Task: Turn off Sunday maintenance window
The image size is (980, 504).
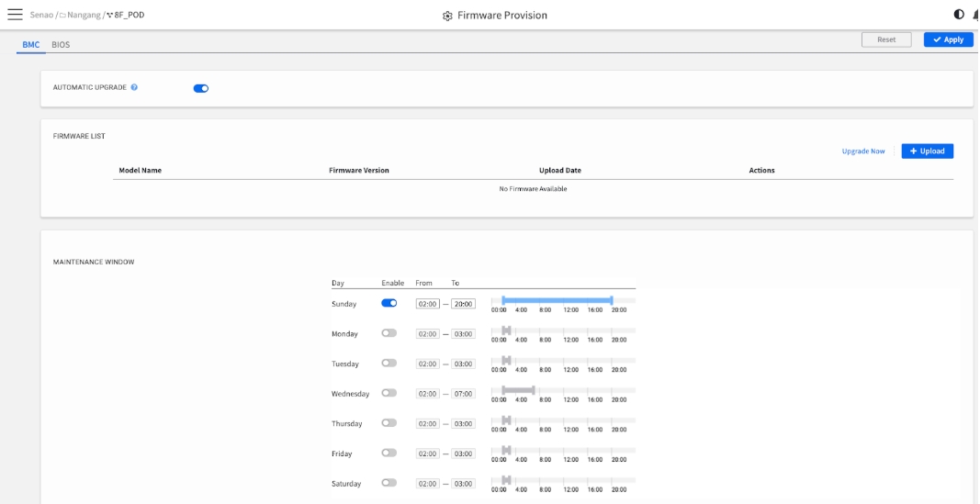Action: pos(389,303)
